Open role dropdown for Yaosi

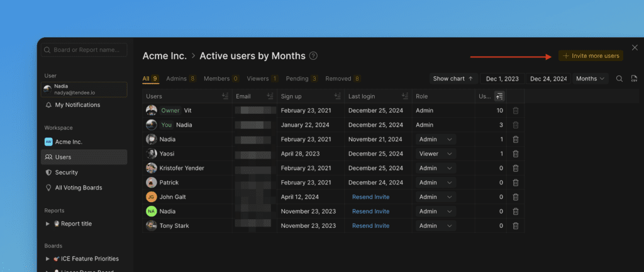(x=435, y=154)
